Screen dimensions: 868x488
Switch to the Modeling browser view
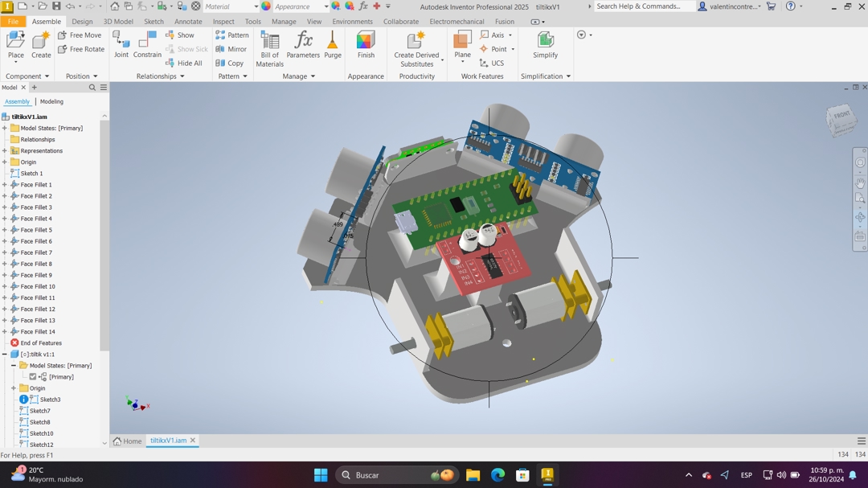tap(51, 102)
